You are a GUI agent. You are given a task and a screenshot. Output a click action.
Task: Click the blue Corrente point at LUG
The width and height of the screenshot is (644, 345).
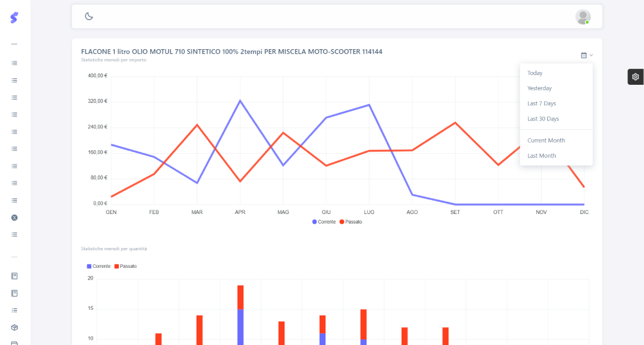(369, 105)
